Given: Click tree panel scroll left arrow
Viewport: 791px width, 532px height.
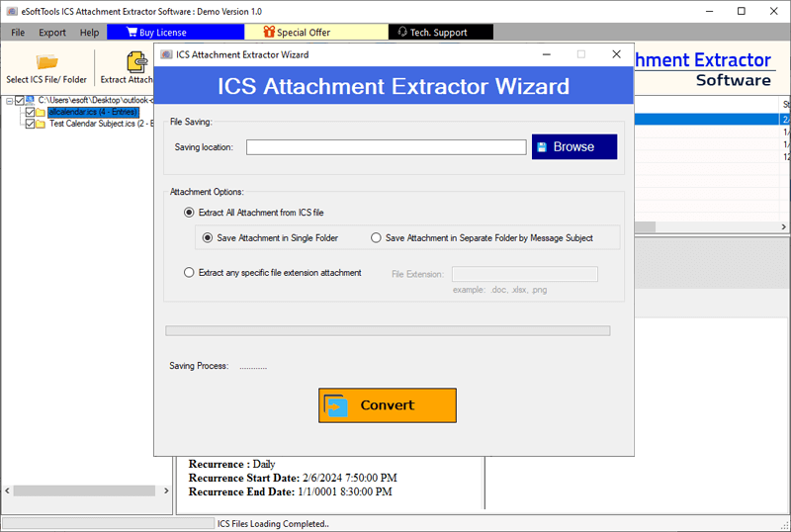Looking at the screenshot, I should [7, 490].
